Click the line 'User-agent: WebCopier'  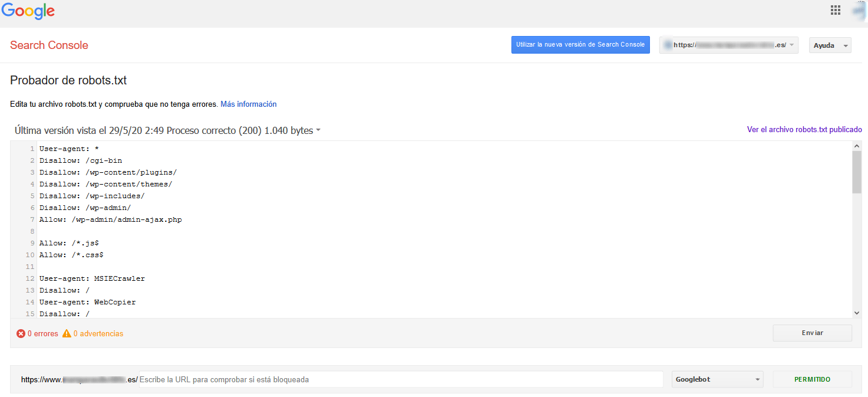click(88, 302)
